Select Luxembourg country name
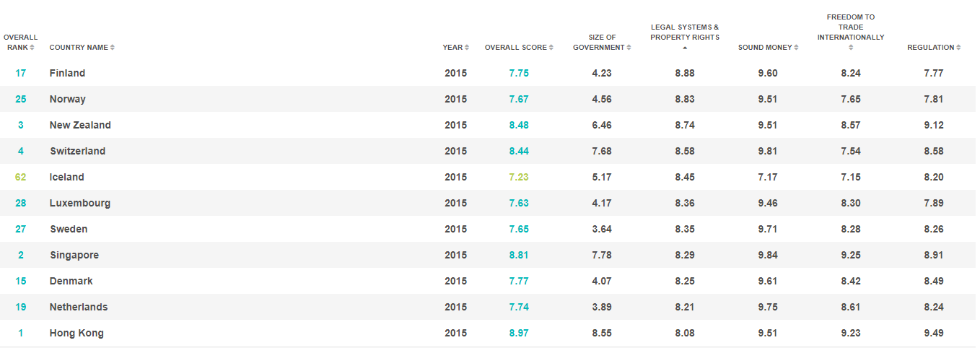Screen dimensions: 980x348 [x=80, y=203]
